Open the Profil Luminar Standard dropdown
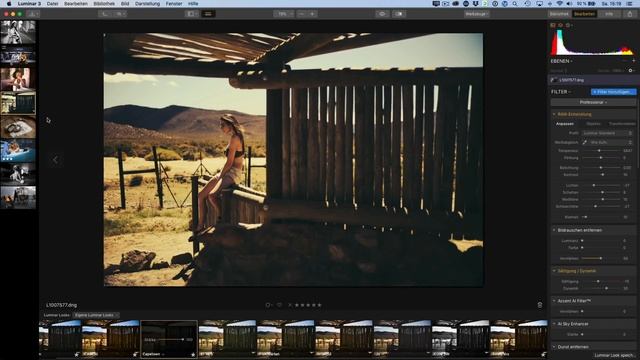Screen dimensions: 640x360 (607, 133)
